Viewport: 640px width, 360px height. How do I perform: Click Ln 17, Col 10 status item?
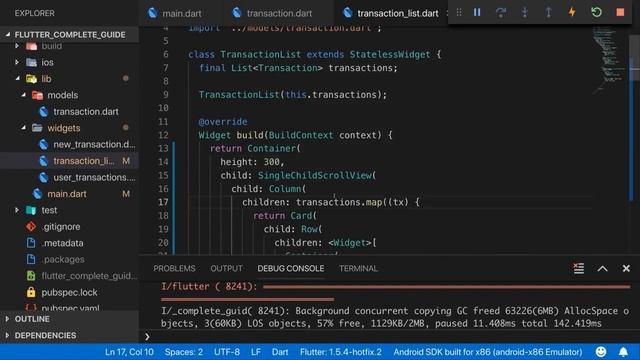click(x=129, y=352)
